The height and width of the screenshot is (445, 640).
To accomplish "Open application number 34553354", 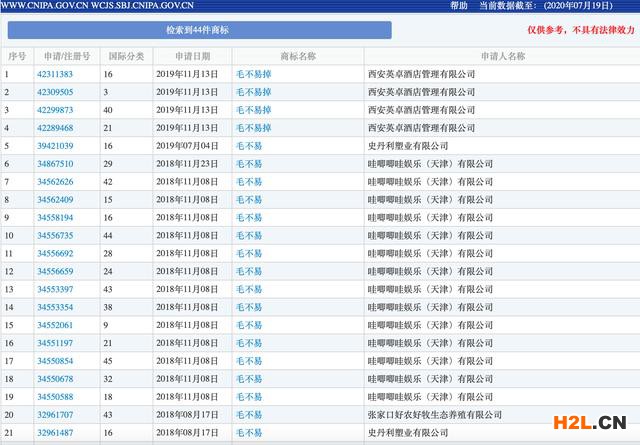I will tap(55, 307).
